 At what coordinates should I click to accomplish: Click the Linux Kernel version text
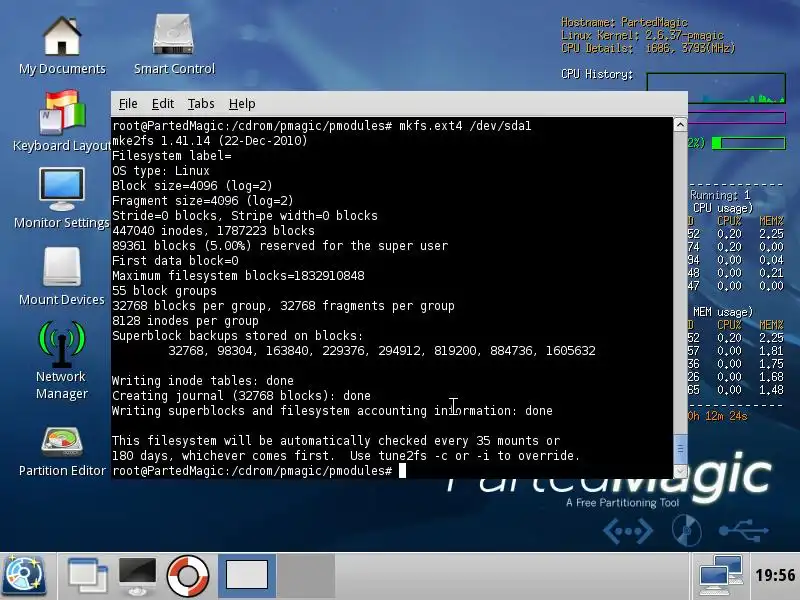642,35
